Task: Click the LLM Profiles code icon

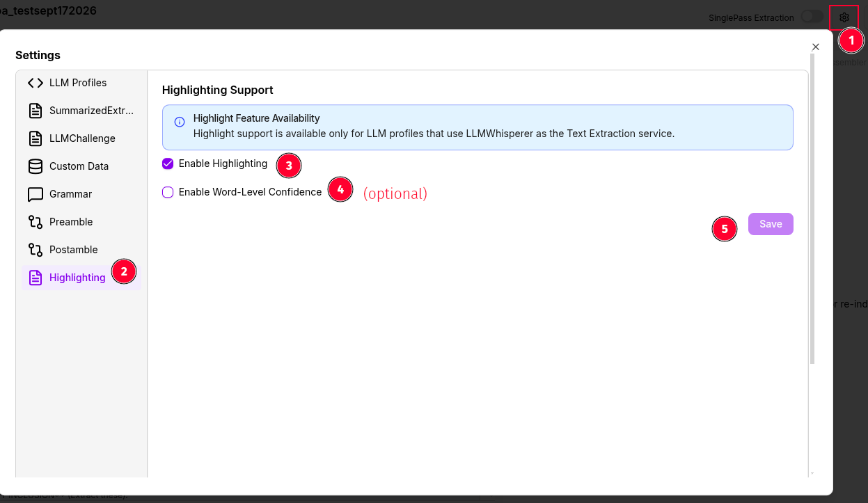Action: tap(35, 83)
